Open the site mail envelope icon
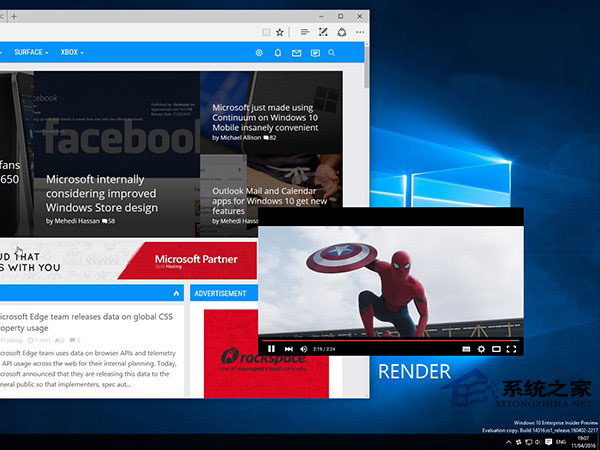The image size is (600, 450). [x=297, y=53]
